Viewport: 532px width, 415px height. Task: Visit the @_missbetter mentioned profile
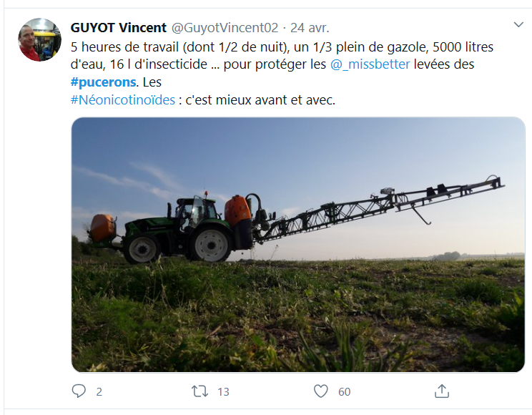point(370,64)
